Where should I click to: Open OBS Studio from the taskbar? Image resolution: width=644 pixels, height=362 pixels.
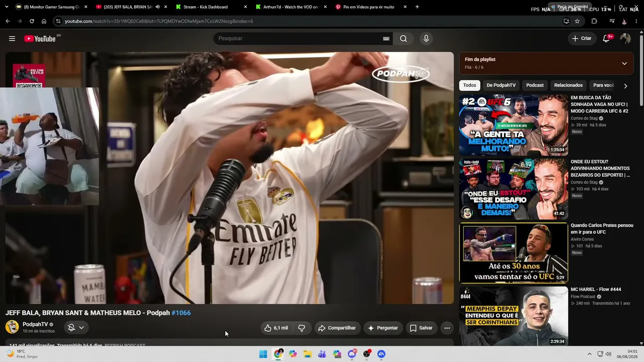click(367, 354)
